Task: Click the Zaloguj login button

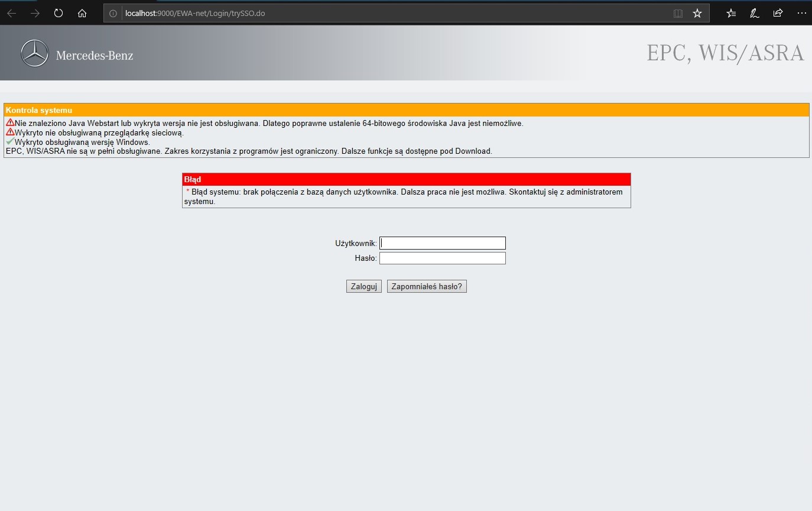Action: (x=364, y=286)
